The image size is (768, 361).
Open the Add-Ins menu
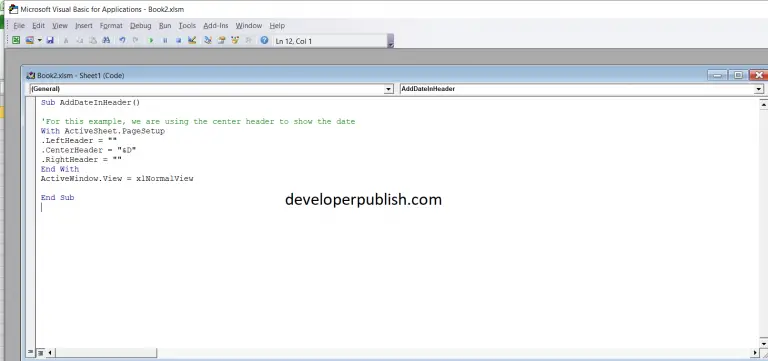point(216,25)
